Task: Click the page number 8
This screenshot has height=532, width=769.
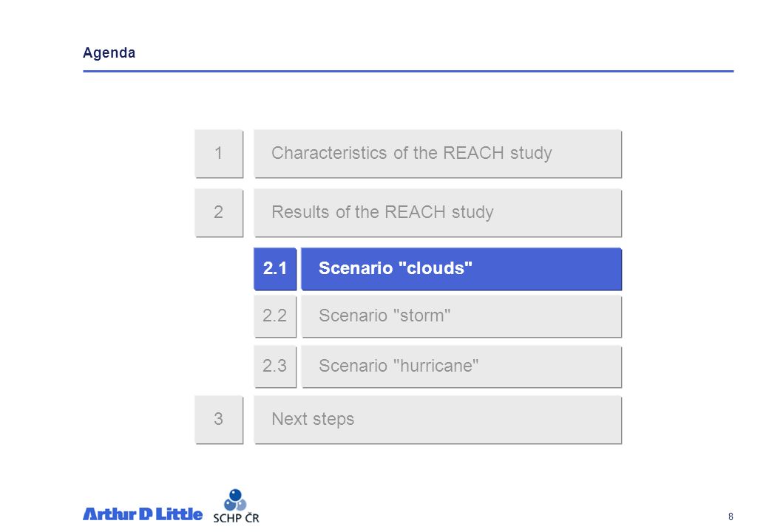Action: click(x=731, y=516)
